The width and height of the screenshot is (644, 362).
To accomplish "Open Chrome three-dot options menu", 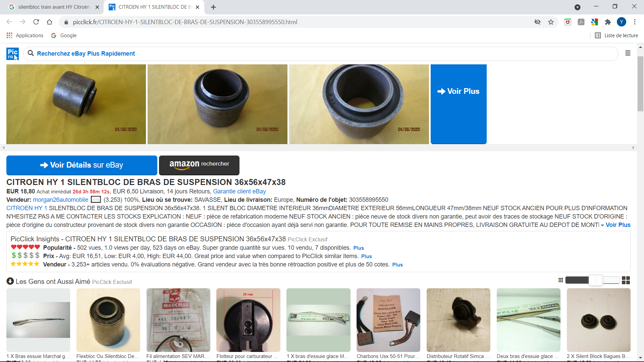I will pos(635,22).
